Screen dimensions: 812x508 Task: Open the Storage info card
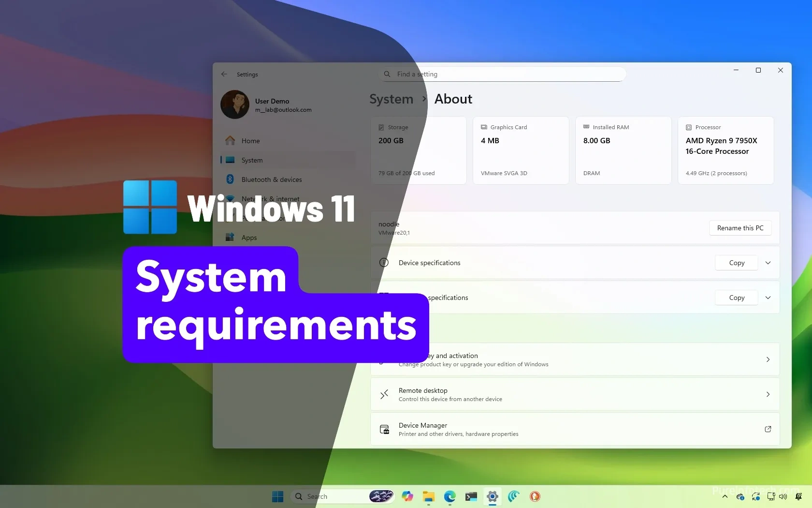pos(418,150)
